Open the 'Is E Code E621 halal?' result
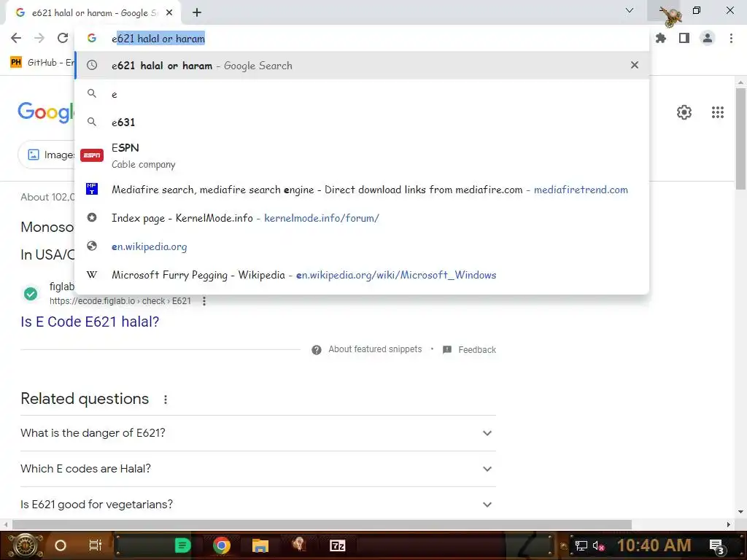 [90, 322]
